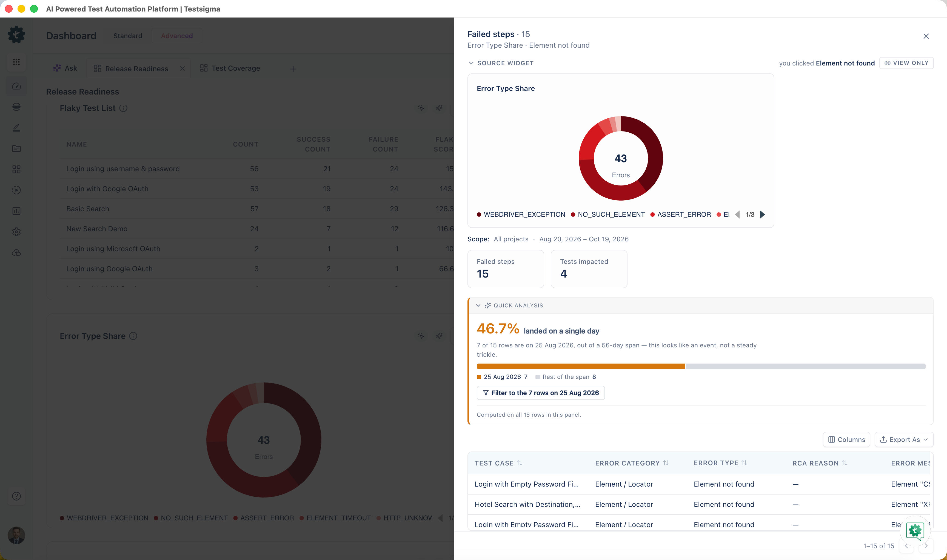Screen dimensions: 947x560
Task: Open the pencil edit icon in the sidebar
Action: click(x=16, y=128)
